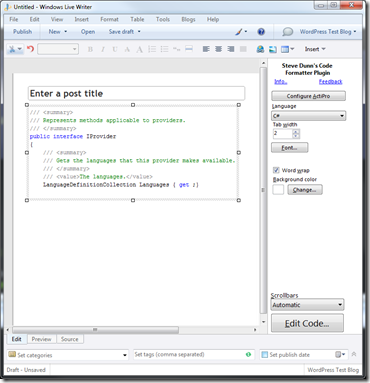This screenshot has height=383, width=370.
Task: Click the numbered list icon
Action: point(152,49)
